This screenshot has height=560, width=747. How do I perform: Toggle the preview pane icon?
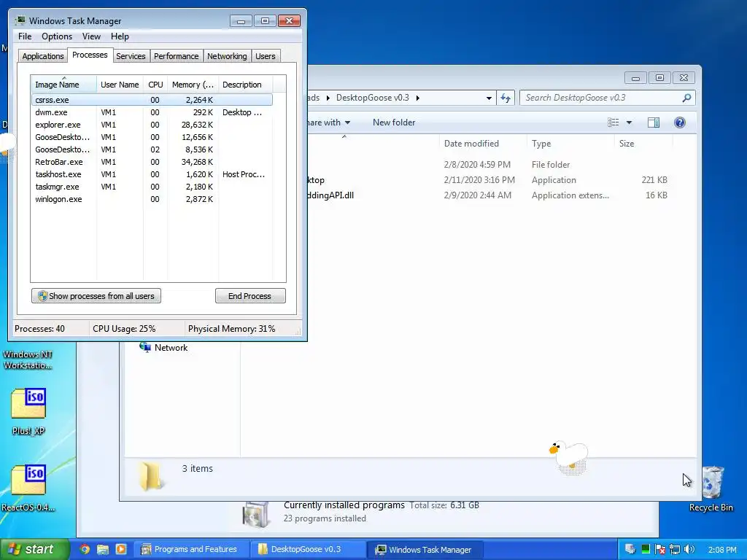point(654,122)
